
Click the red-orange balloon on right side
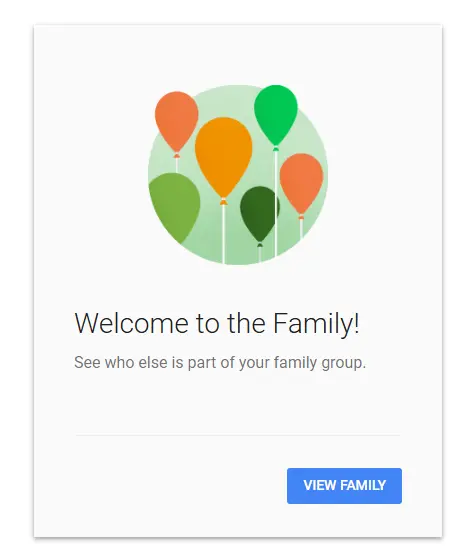pyautogui.click(x=301, y=182)
